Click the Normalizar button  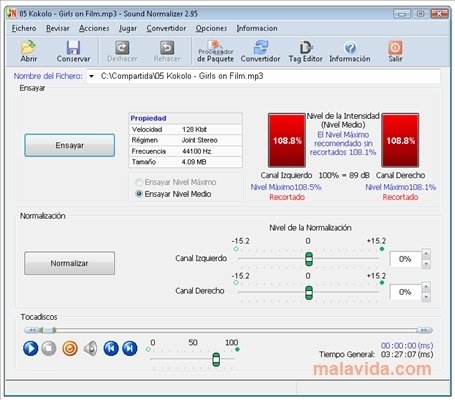click(69, 263)
